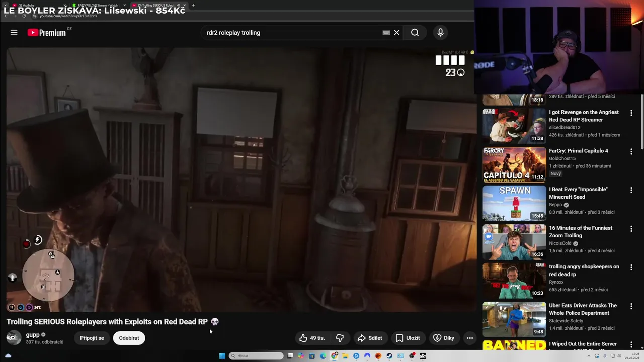Screen dimensions: 644x362
Task: Join channel with Připojit se button
Action: pyautogui.click(x=92, y=338)
